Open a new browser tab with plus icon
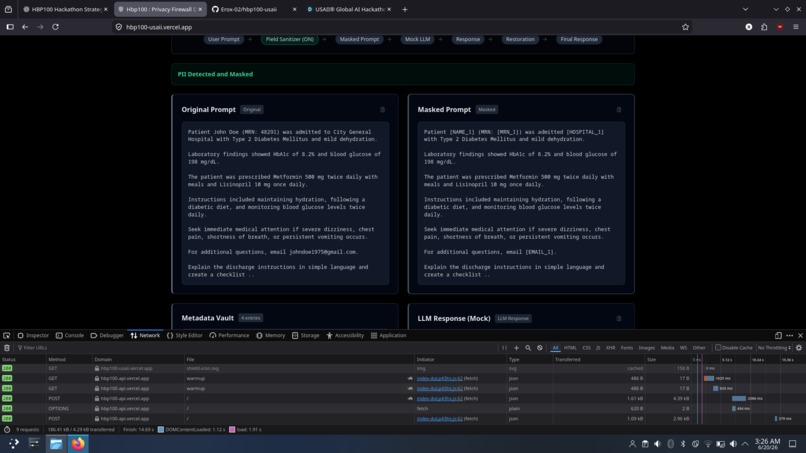 coord(405,9)
